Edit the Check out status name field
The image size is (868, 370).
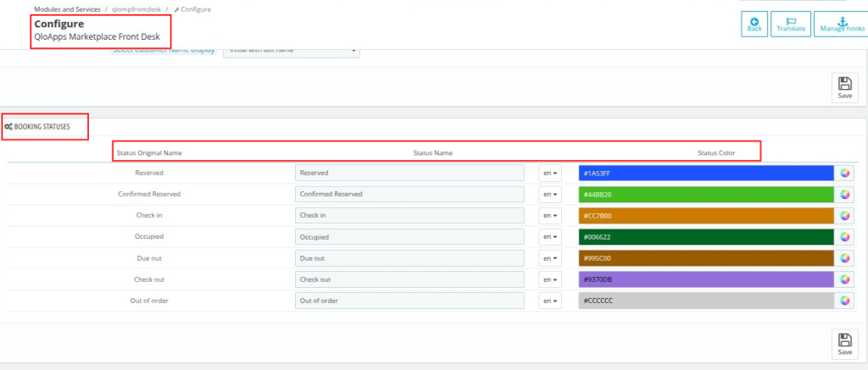pos(409,279)
